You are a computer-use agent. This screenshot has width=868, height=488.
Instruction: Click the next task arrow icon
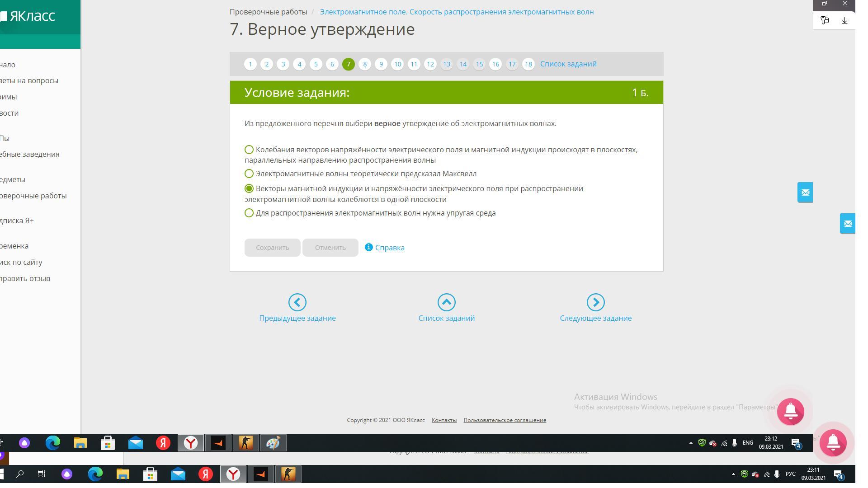(x=595, y=302)
